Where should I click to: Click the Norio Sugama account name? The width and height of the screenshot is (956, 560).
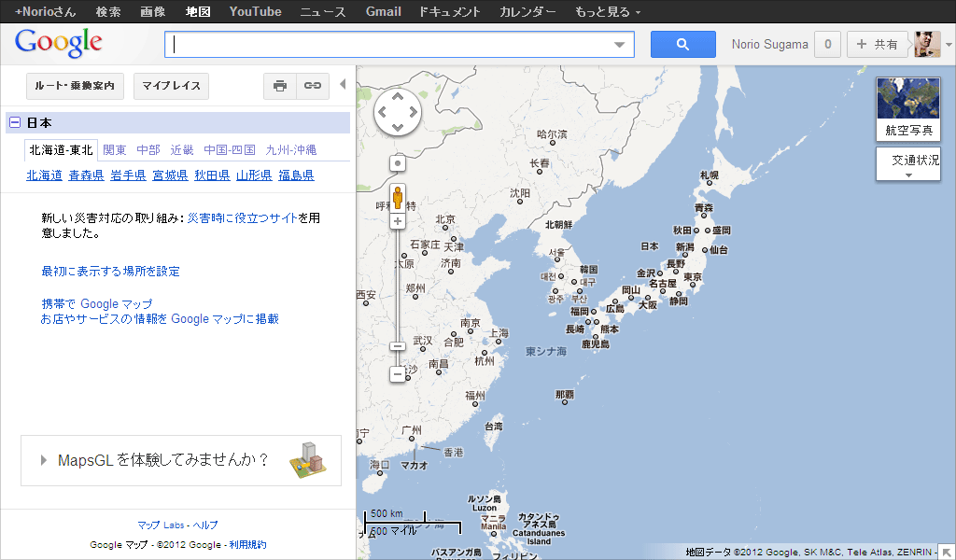[x=769, y=45]
